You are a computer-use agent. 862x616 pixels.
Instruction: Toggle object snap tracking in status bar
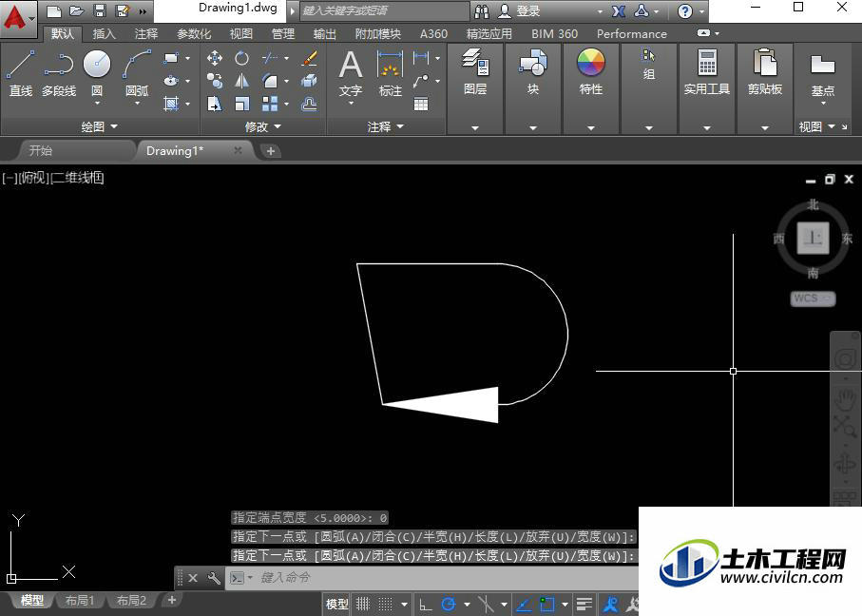pyautogui.click(x=524, y=604)
